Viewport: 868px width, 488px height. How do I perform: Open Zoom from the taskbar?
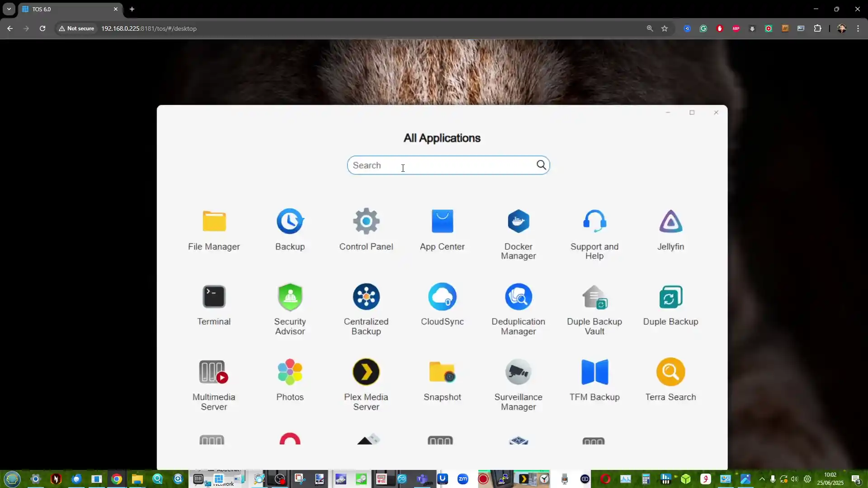coord(463,479)
